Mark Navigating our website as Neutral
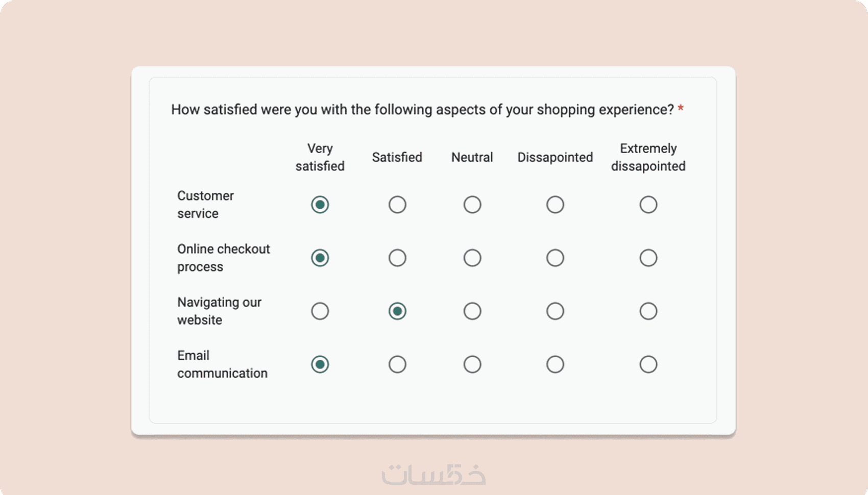 tap(472, 311)
